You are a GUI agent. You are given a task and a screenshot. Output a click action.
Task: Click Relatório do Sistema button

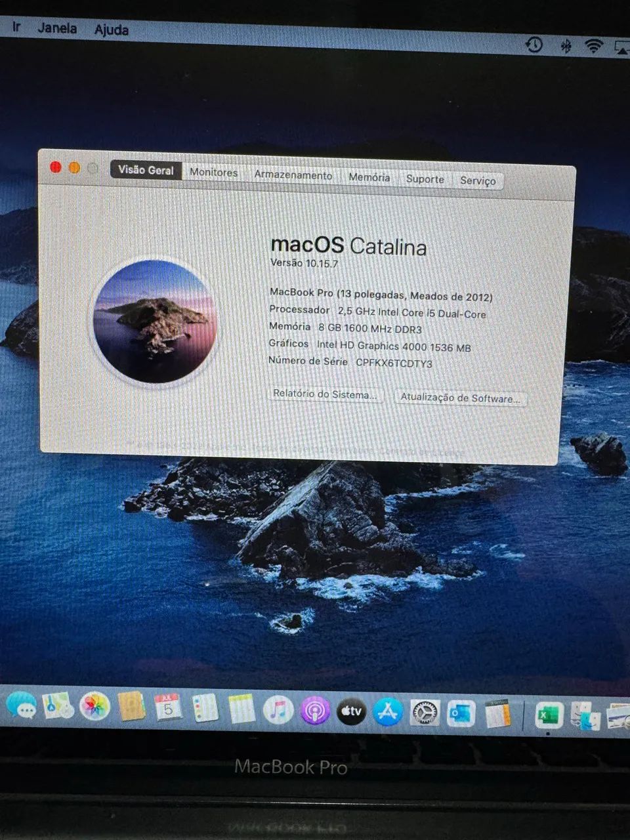(325, 394)
